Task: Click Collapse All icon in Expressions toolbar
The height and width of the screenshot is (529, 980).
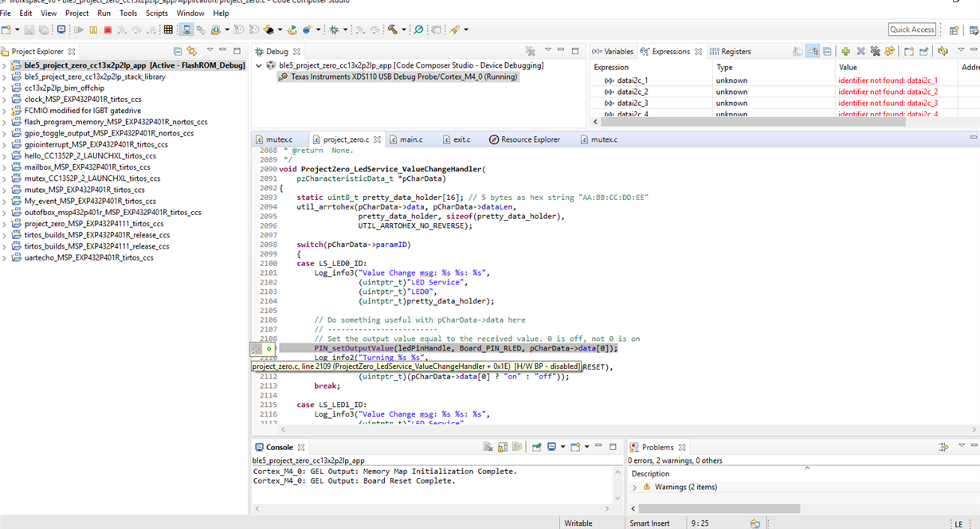Action: pos(826,51)
